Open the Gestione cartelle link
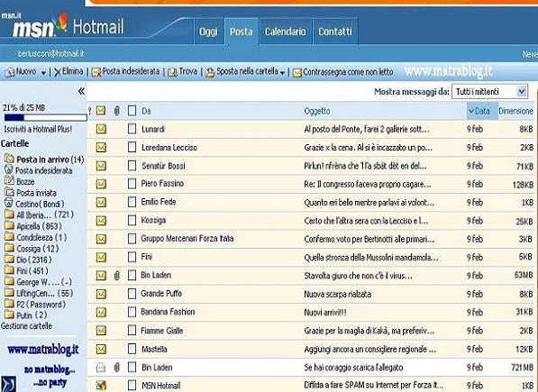 click(27, 326)
